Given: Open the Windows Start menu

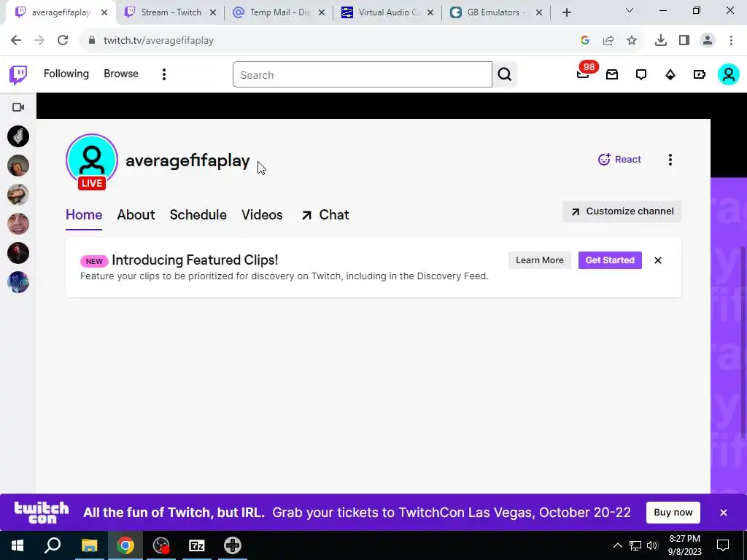Looking at the screenshot, I should click(18, 545).
